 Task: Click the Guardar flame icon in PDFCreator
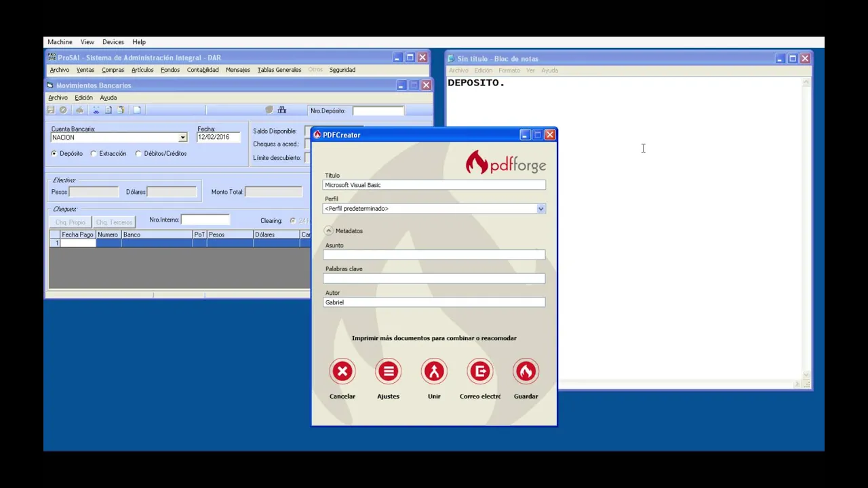tap(526, 371)
